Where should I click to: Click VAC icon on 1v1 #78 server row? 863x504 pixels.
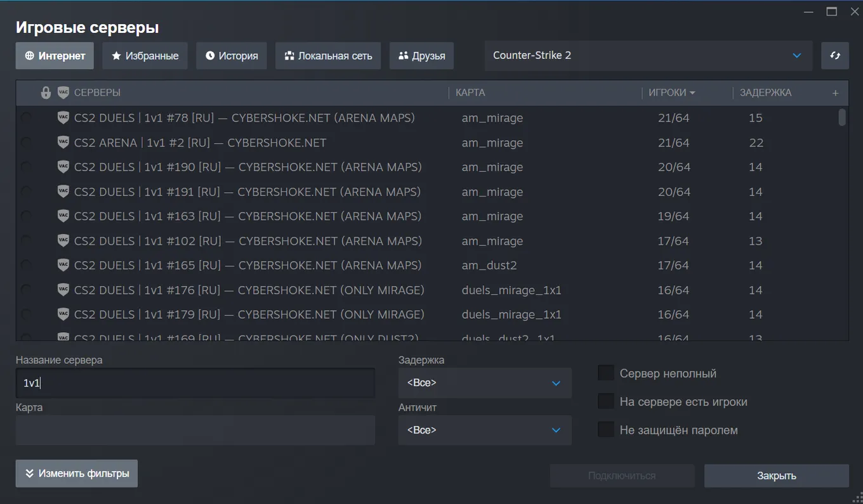63,117
